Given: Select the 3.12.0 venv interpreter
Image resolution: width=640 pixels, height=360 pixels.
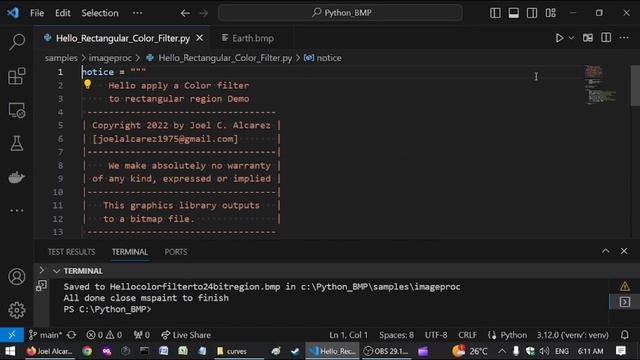Looking at the screenshot, I should coord(572,335).
